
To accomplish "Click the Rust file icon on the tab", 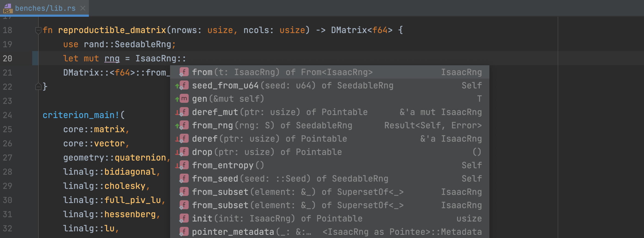I will (8, 8).
